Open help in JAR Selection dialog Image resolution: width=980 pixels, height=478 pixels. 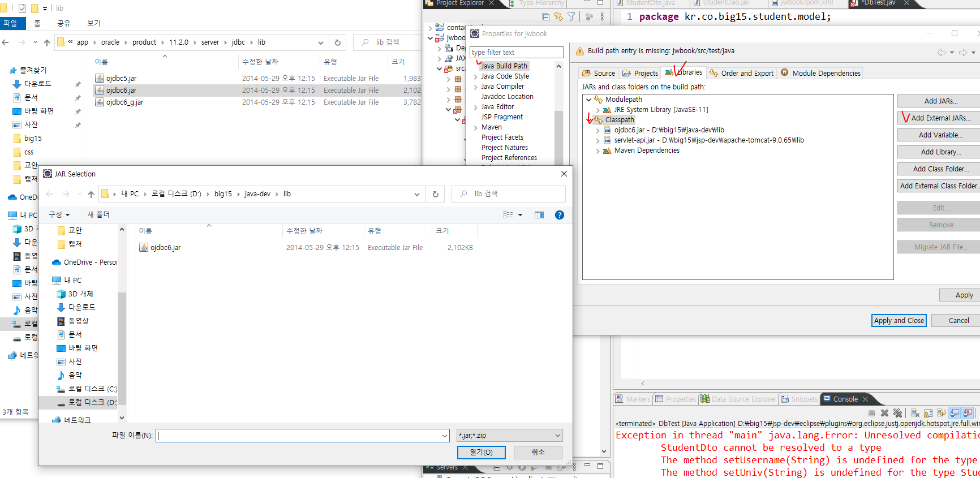pos(560,215)
